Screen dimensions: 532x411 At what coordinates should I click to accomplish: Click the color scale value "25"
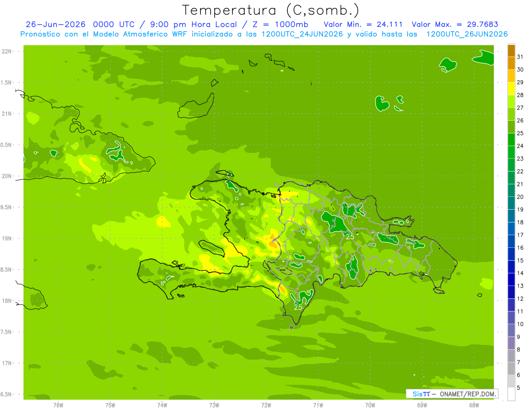(x=520, y=133)
